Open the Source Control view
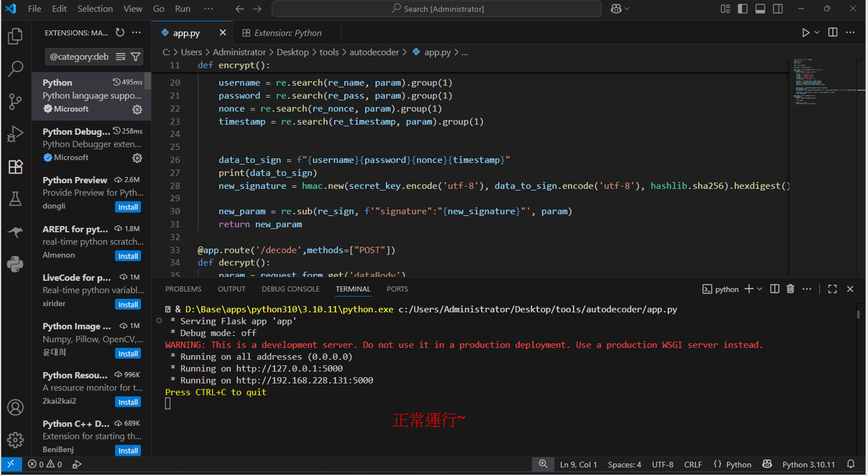This screenshot has height=476, width=868. click(15, 101)
